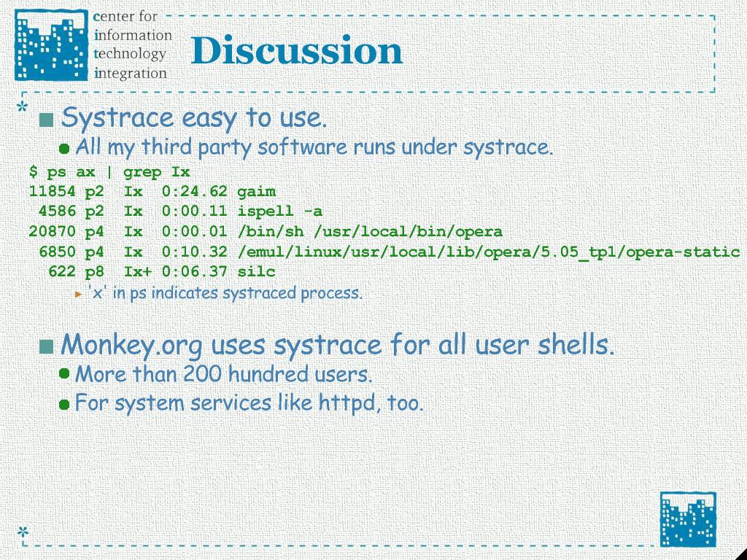Click 'center for information technology integration' text
This screenshot has width=747, height=560.
133,44
